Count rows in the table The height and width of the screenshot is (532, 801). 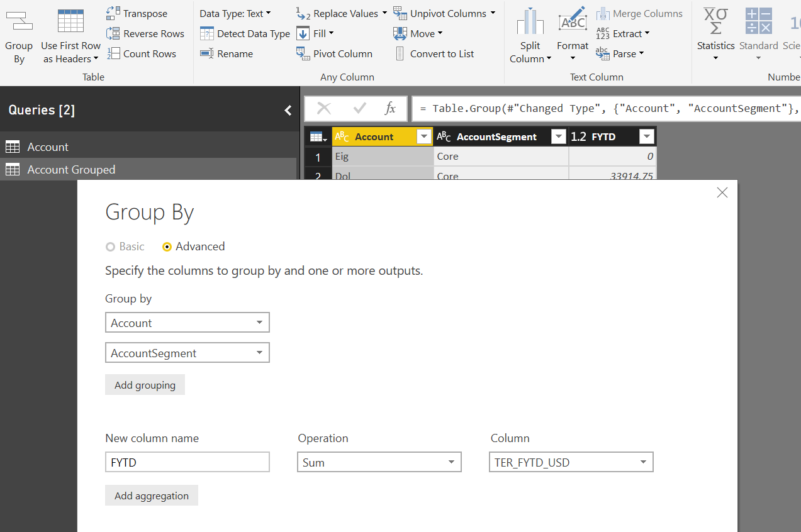tap(142, 53)
